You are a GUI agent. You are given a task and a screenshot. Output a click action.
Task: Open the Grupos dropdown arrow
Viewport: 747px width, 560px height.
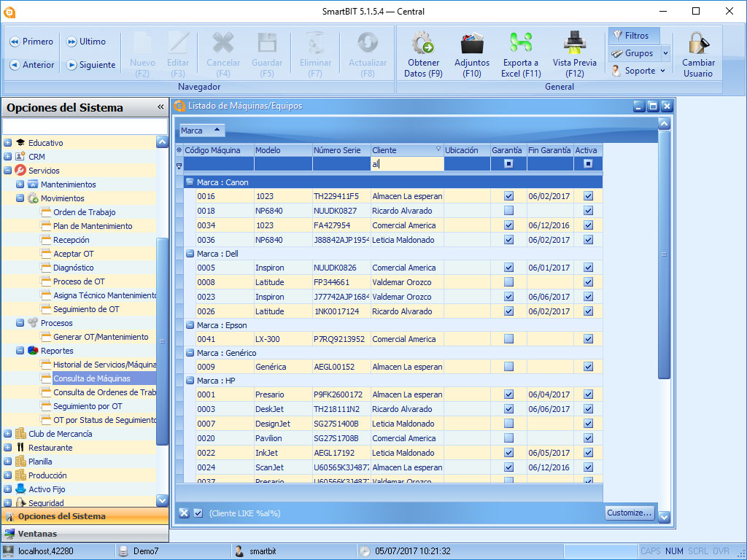tap(665, 53)
